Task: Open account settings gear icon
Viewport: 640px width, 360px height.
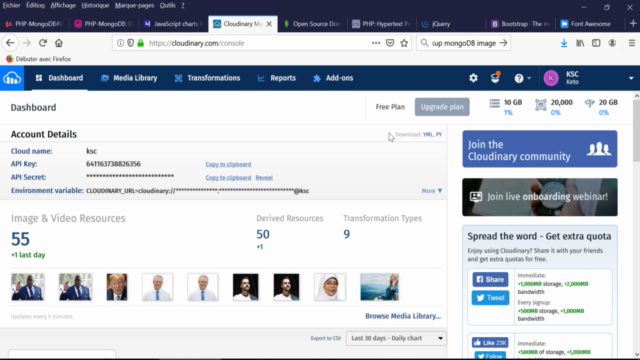Action: click(x=473, y=78)
